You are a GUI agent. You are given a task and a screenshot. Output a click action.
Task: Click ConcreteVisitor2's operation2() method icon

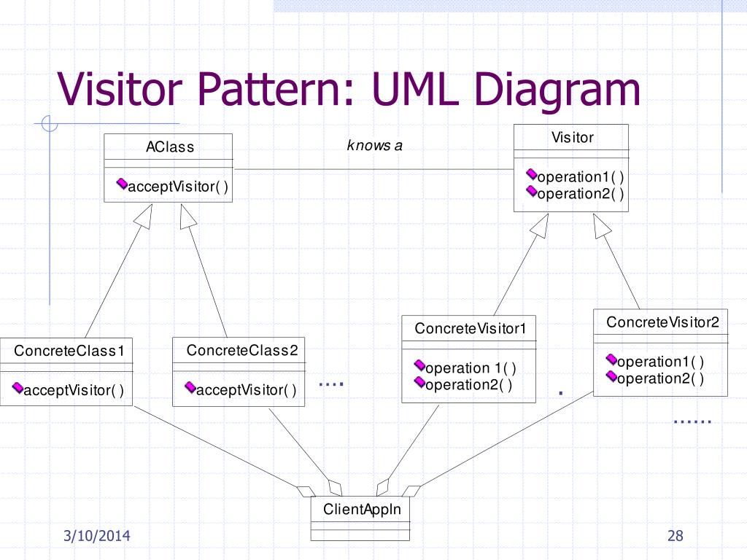[x=612, y=376]
